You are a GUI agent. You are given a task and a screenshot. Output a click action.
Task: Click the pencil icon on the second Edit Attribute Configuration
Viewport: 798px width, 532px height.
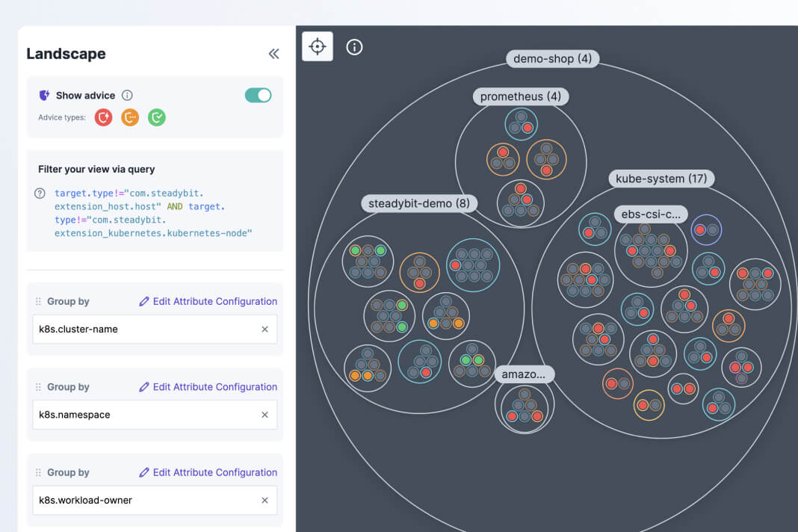(145, 386)
